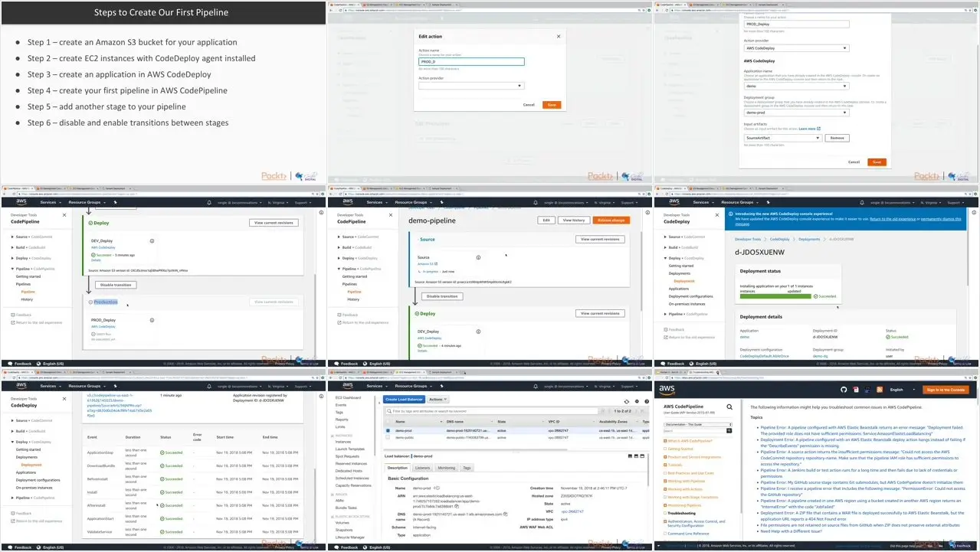The height and width of the screenshot is (552, 980).
Task: Open History in Production stage window sidebar
Action: [27, 299]
